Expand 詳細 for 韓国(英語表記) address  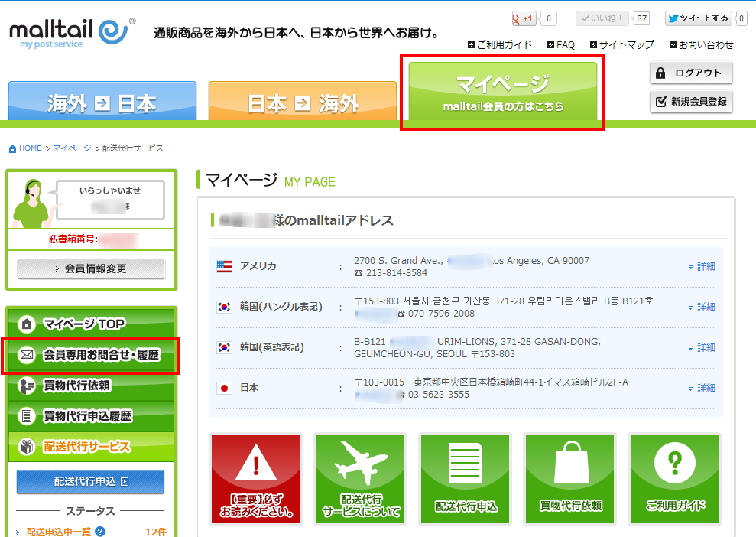coord(702,347)
